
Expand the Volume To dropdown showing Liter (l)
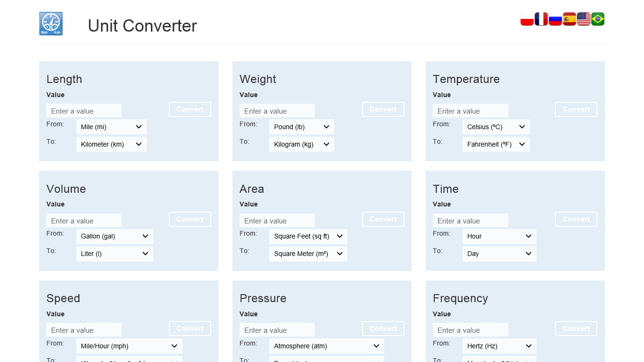(115, 254)
